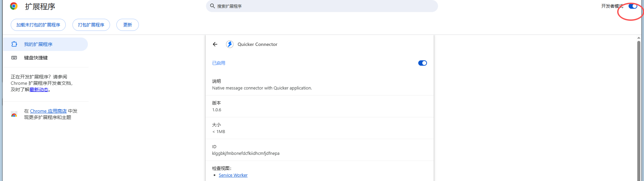
Task: Click the version number 1.0.6
Action: (x=217, y=110)
